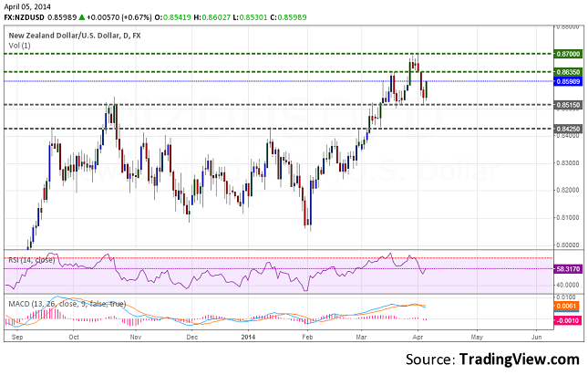Click the pink MACD histogram value -0.0010

coord(568,321)
